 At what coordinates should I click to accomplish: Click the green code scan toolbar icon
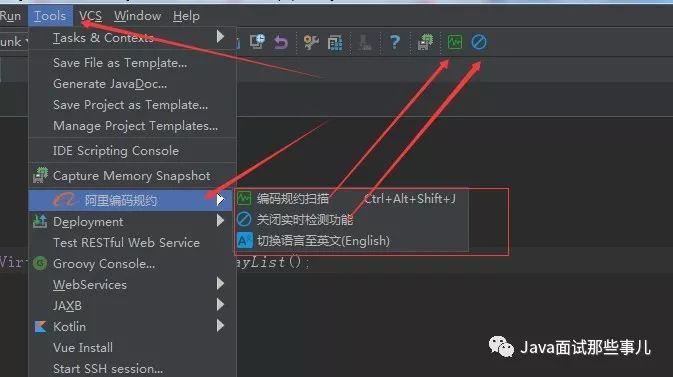point(455,42)
